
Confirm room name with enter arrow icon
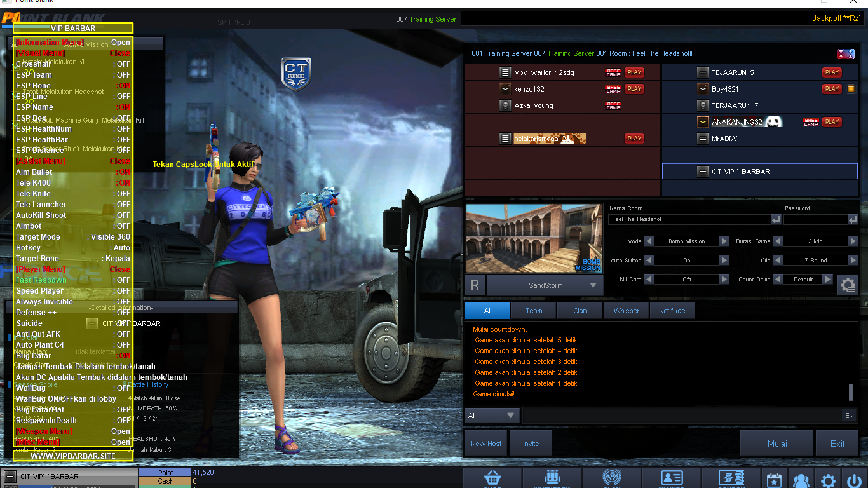click(776, 219)
